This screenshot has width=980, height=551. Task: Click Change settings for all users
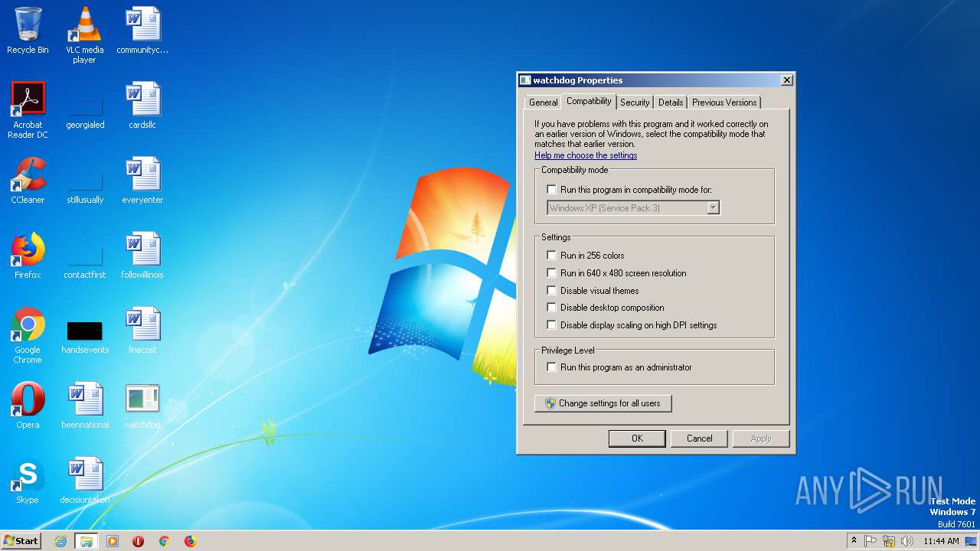tap(603, 403)
